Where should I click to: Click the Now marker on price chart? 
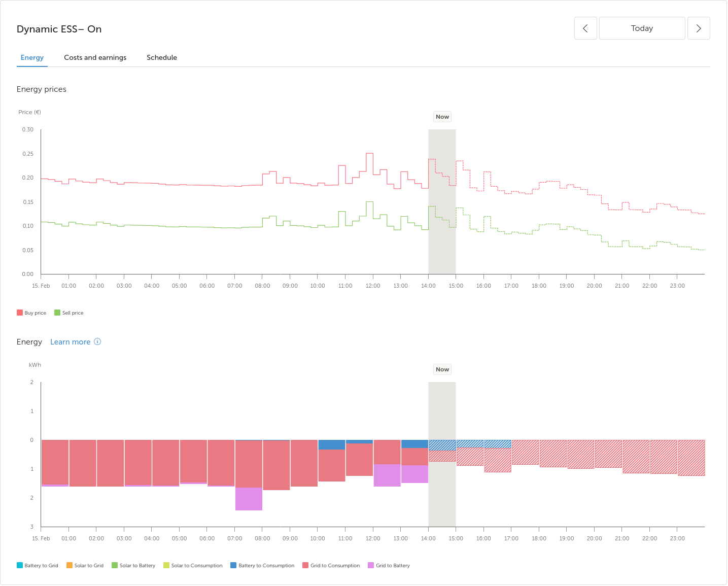pyautogui.click(x=442, y=117)
